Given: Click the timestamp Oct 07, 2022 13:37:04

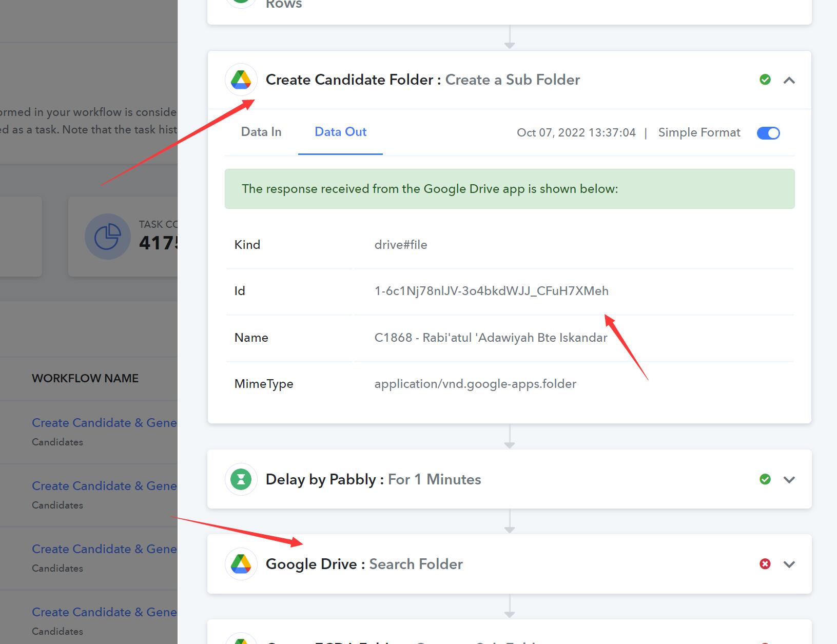Looking at the screenshot, I should (x=576, y=132).
